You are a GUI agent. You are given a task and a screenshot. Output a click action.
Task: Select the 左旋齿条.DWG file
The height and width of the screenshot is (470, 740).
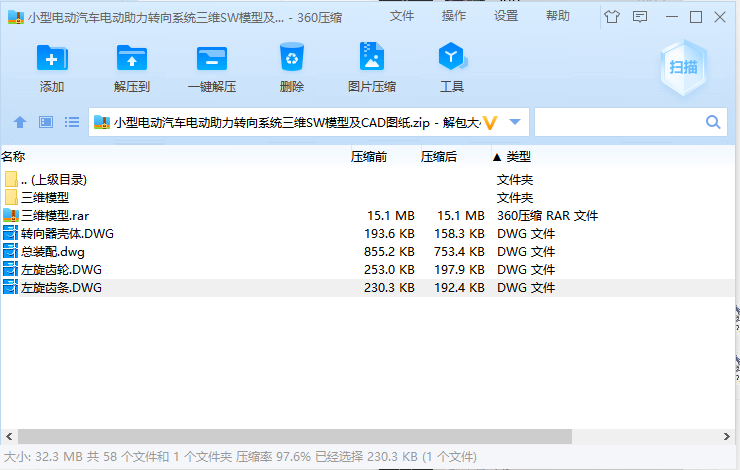point(368,287)
